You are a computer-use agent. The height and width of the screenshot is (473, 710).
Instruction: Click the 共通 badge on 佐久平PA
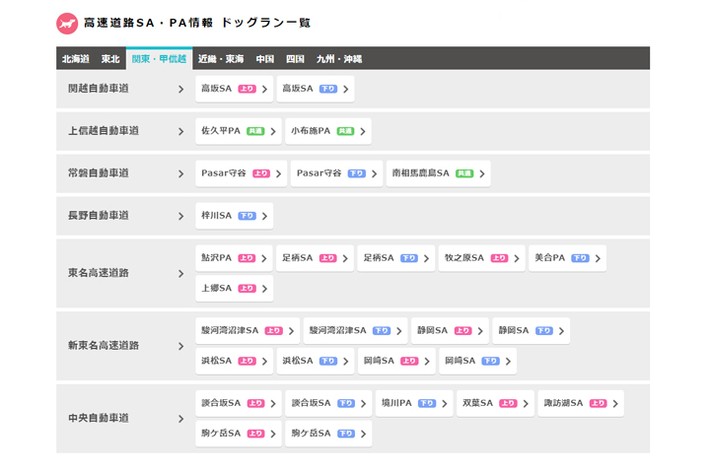[255, 131]
